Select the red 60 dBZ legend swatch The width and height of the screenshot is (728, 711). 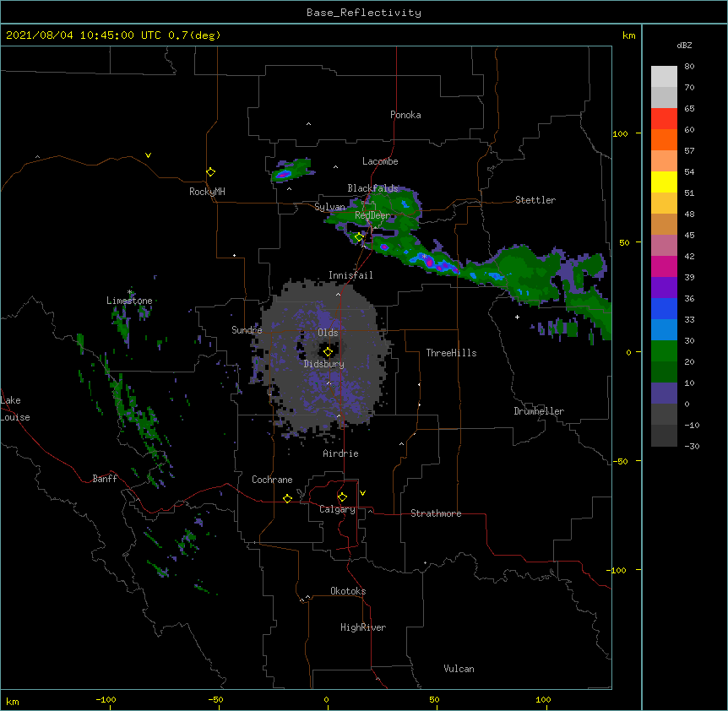(x=664, y=119)
